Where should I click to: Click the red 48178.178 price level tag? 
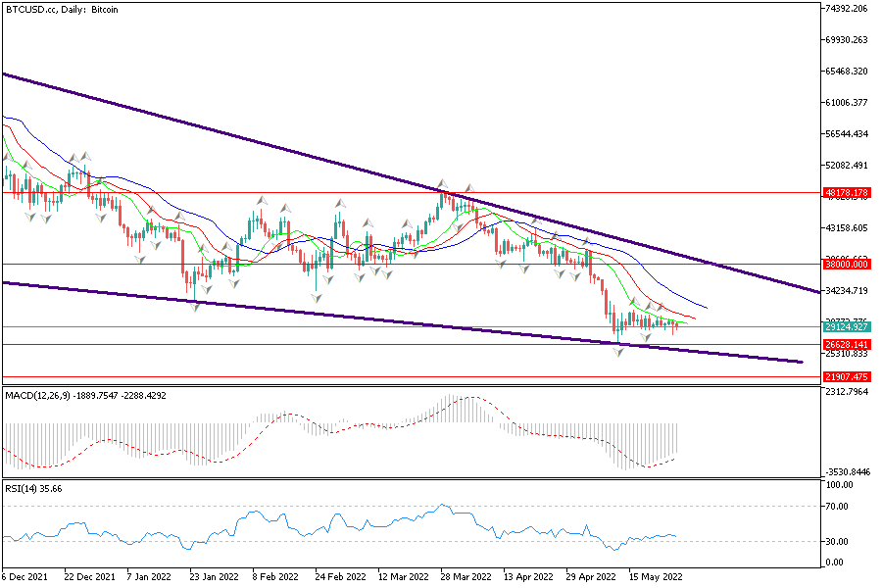[x=848, y=193]
